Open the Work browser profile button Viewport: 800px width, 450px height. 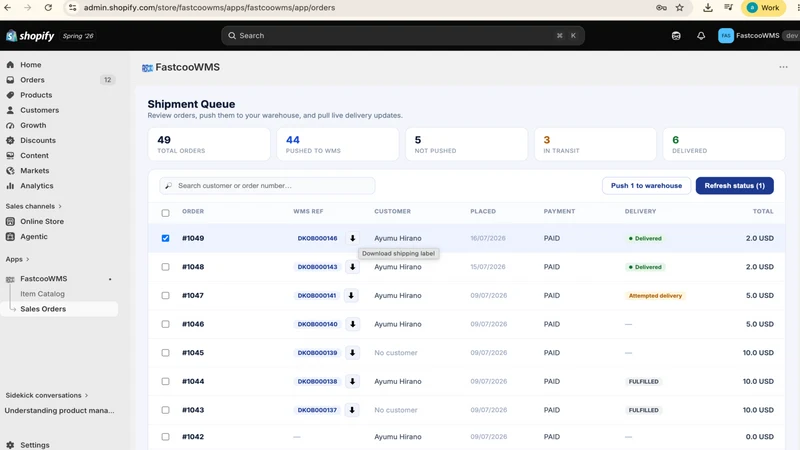pos(764,8)
